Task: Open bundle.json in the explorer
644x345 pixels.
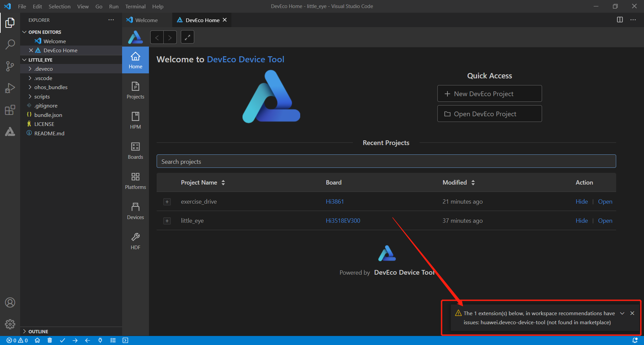Action: (x=71, y=115)
